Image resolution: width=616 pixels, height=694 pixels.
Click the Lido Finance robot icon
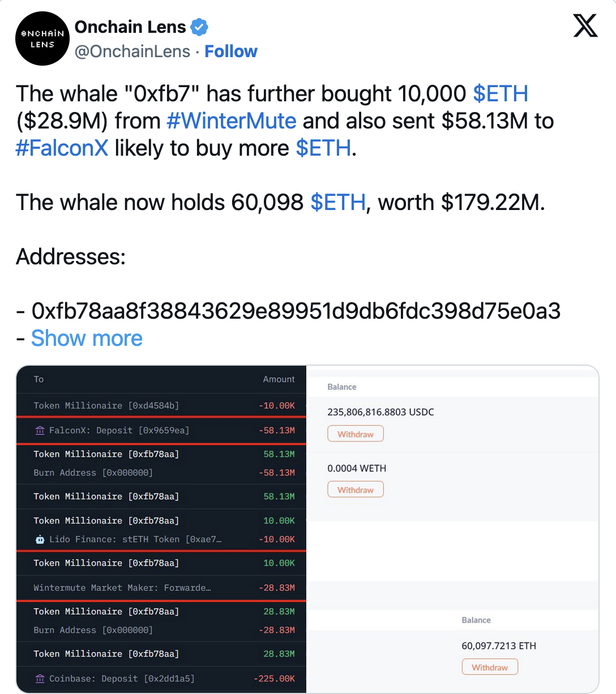pos(40,539)
